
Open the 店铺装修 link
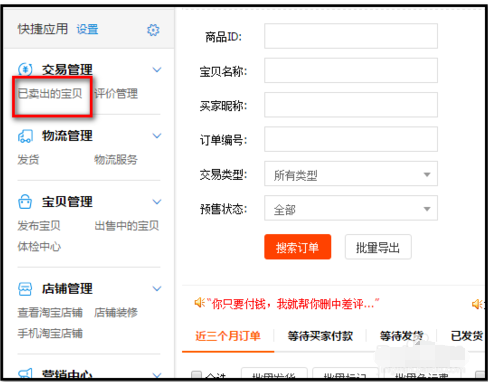click(116, 312)
